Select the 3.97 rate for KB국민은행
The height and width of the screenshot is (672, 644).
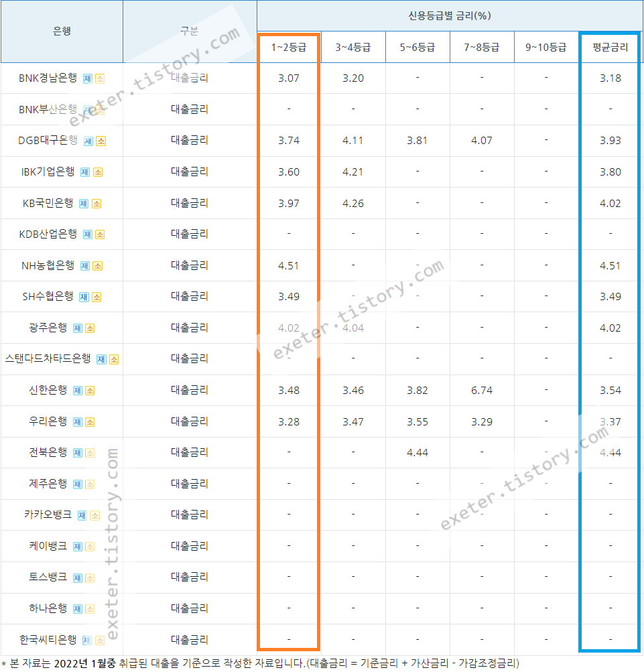click(x=289, y=204)
